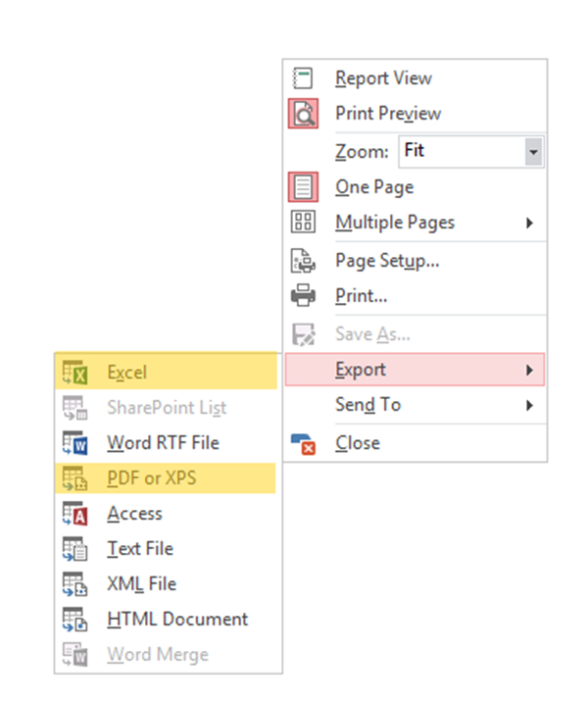588x702 pixels.
Task: Expand the Multiple Pages submenu arrow
Action: click(x=529, y=223)
